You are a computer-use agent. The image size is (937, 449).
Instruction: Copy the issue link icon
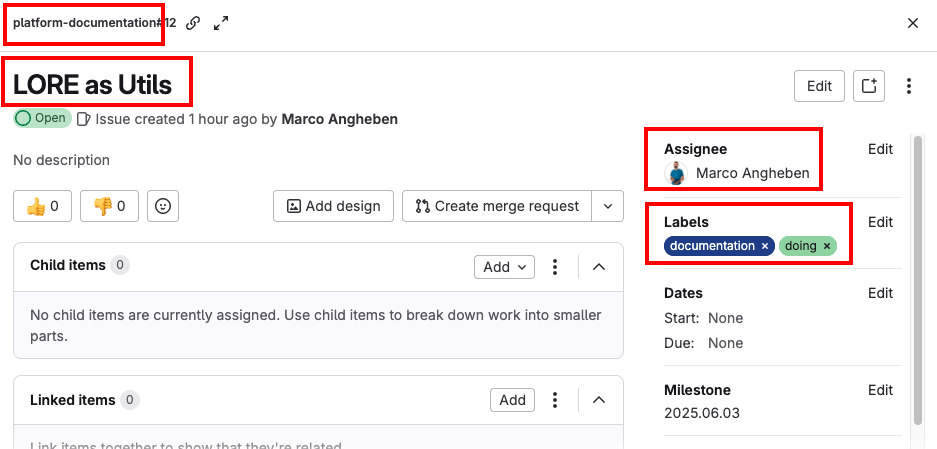(192, 23)
